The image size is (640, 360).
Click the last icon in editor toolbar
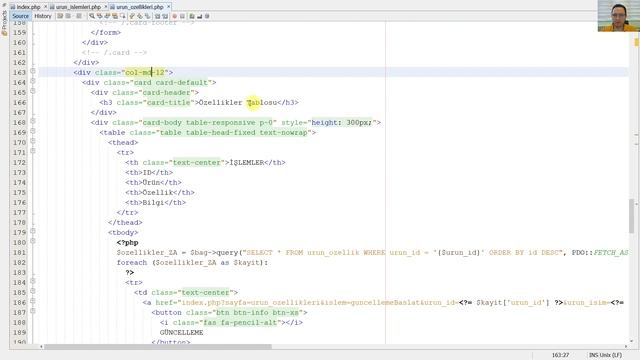pos(207,16)
